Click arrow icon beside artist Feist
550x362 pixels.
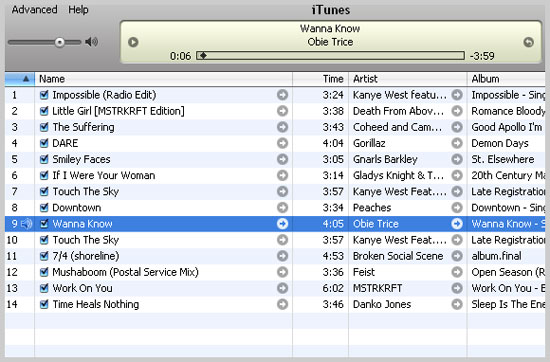tap(457, 272)
